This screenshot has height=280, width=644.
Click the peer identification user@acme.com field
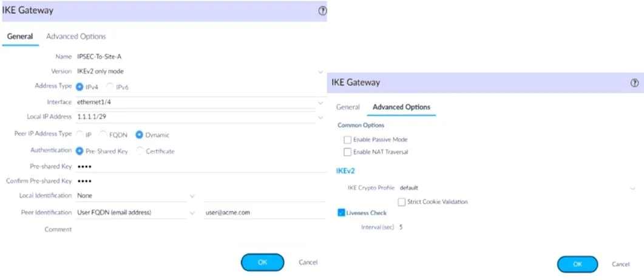(x=264, y=212)
